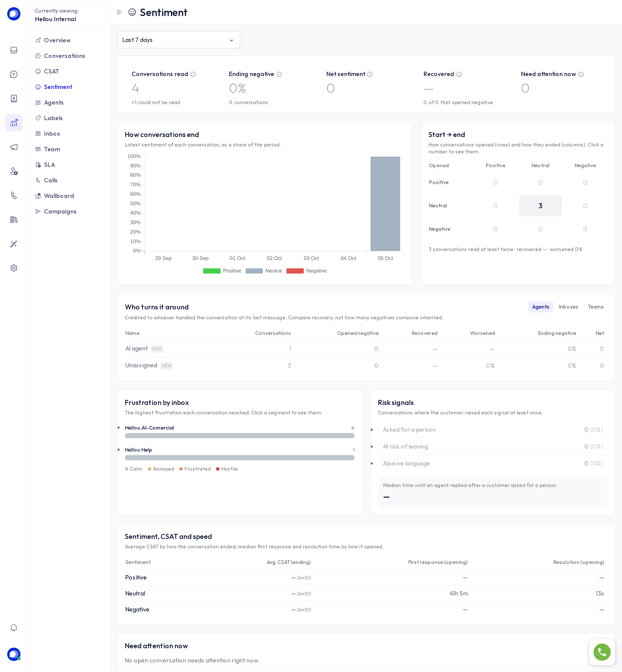The height and width of the screenshot is (672, 622).
Task: Open the contacts book icon in left rail
Action: 14,99
